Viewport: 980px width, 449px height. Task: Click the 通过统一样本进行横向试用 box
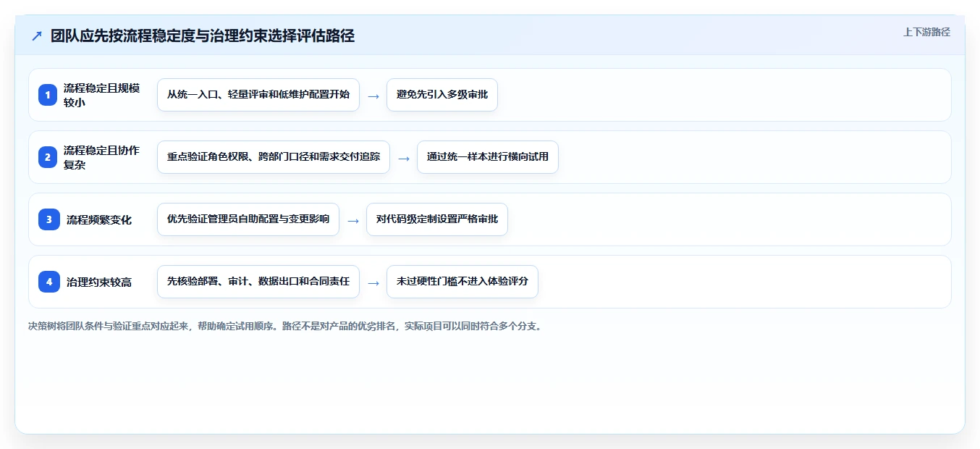point(488,157)
